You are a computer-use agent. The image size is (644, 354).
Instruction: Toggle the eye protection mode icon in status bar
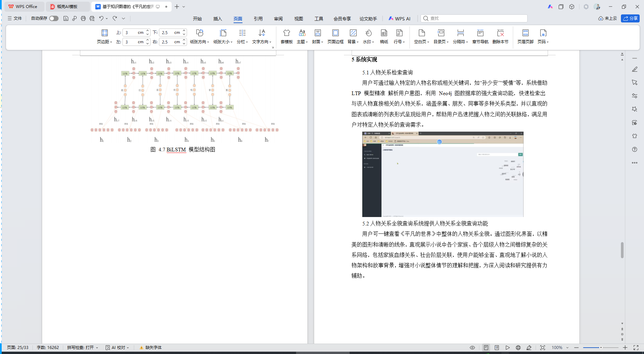click(x=472, y=348)
